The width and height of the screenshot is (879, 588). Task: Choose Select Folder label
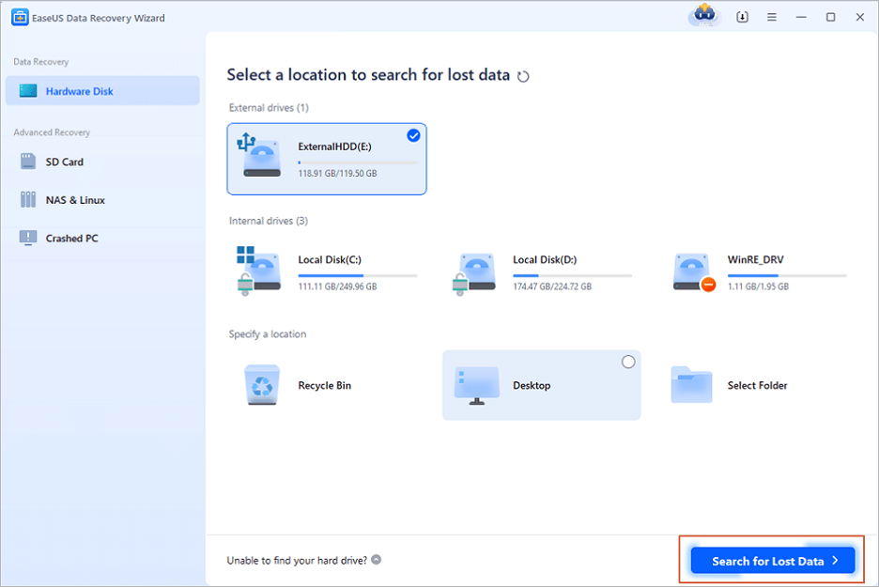click(x=757, y=385)
